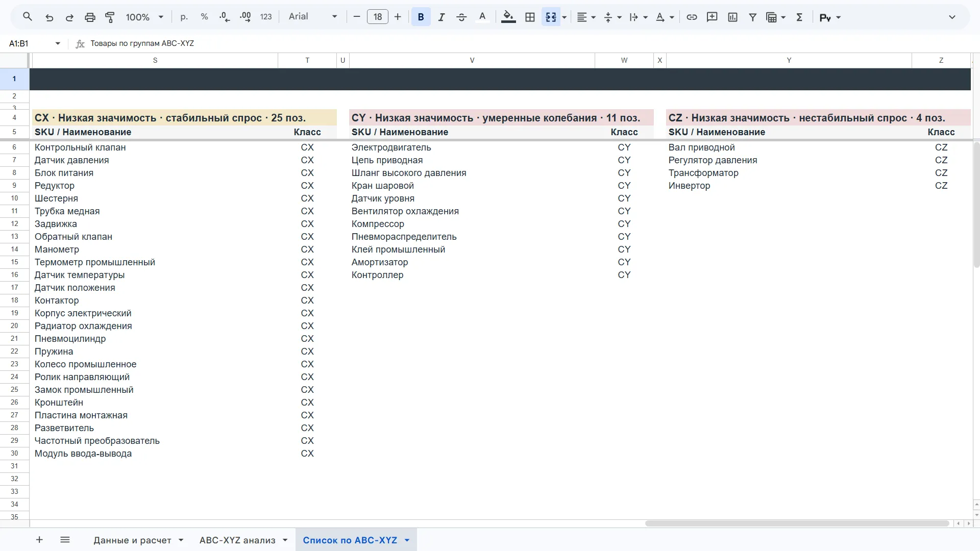Toggle Italic formatting

click(442, 17)
